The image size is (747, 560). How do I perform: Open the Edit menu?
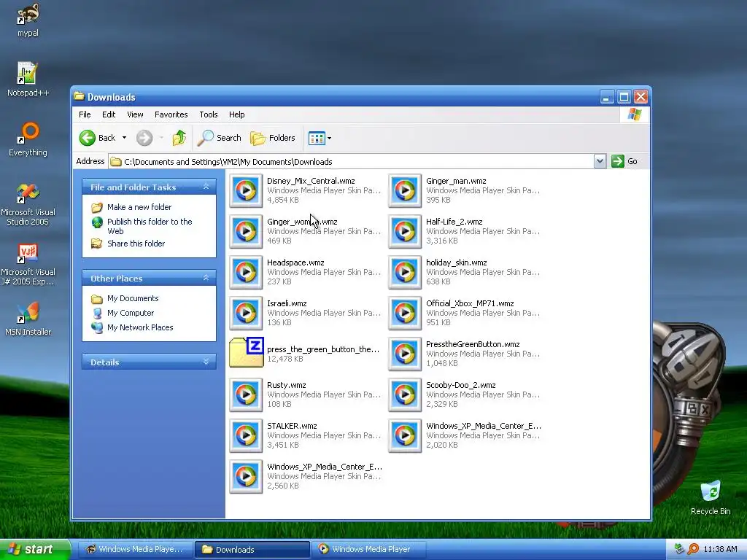point(109,114)
